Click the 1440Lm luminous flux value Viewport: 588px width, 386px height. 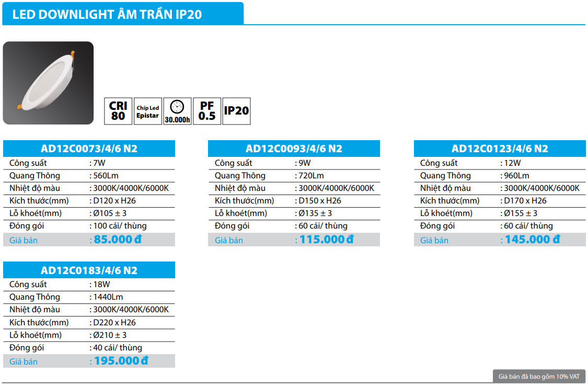[x=108, y=297]
